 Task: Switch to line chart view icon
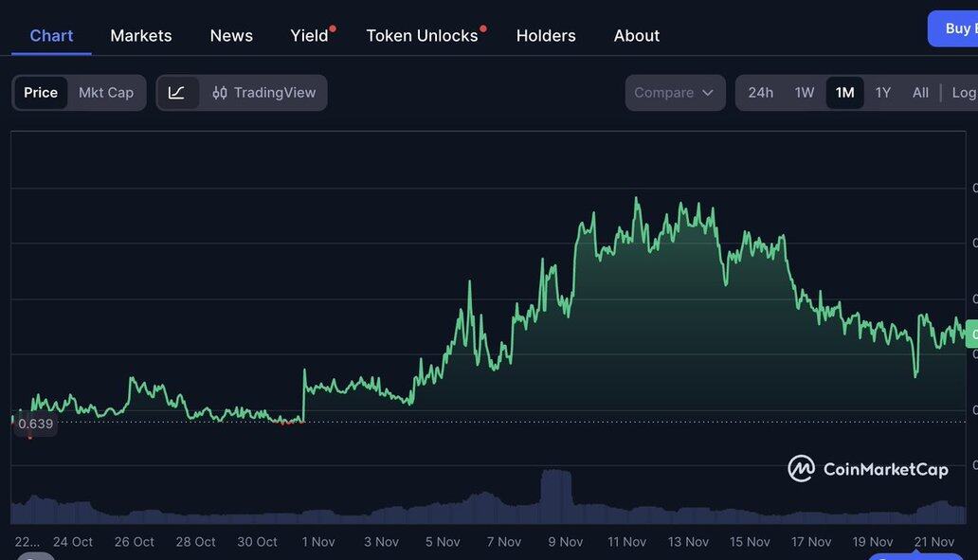tap(177, 93)
